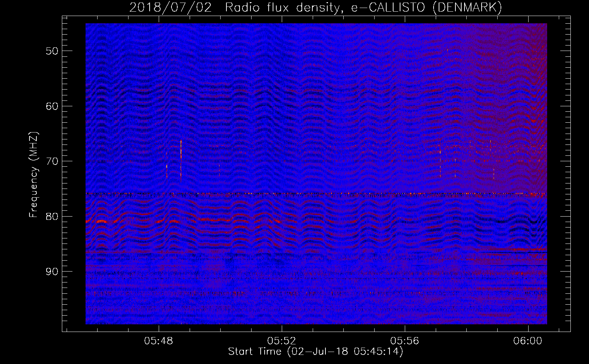Viewport: 589px width, 364px height.
Task: Click the 80 frequency tick label
Action: pyautogui.click(x=52, y=217)
